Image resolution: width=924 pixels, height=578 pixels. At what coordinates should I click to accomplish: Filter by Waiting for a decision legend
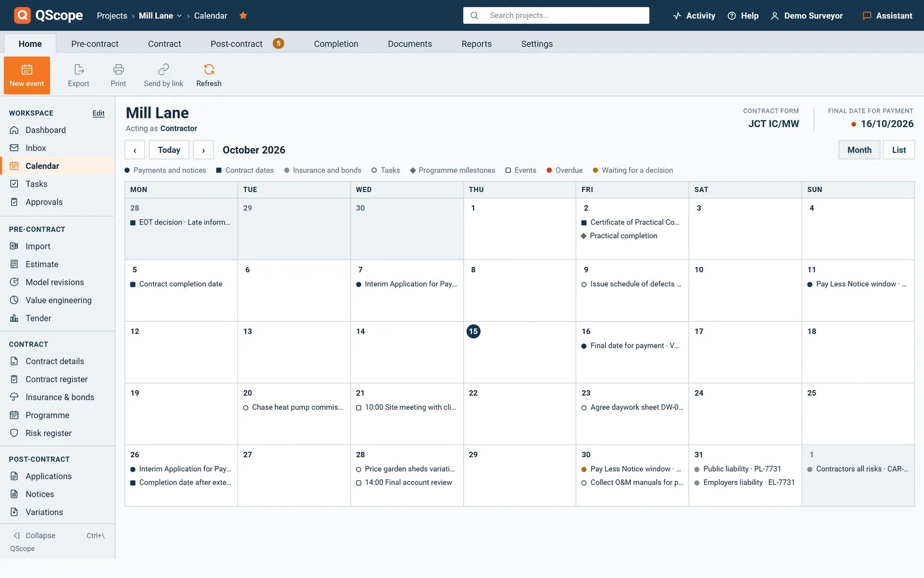633,171
